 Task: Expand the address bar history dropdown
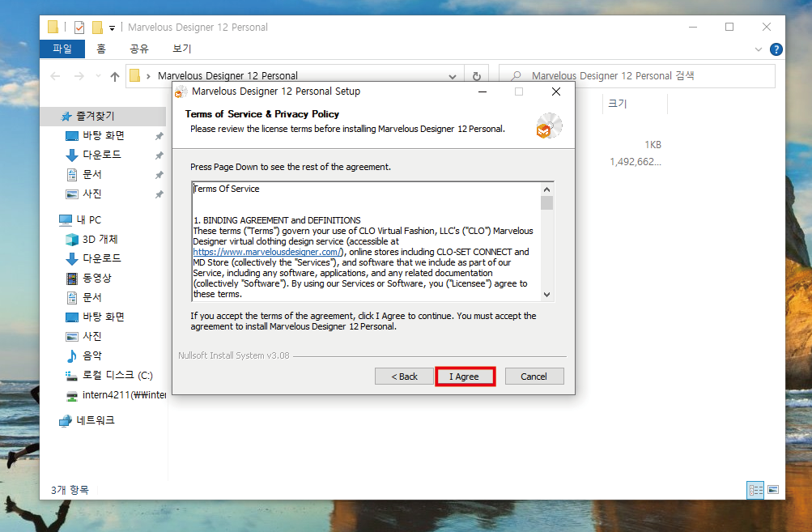[452, 77]
